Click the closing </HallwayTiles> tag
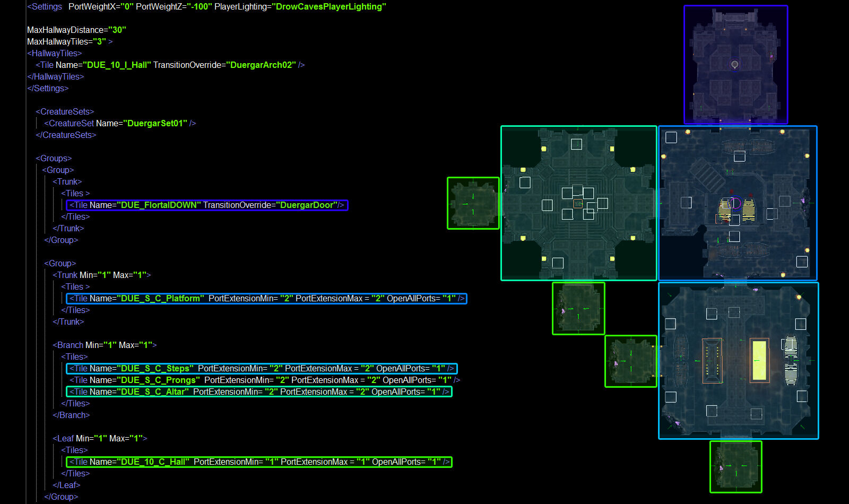 [55, 76]
